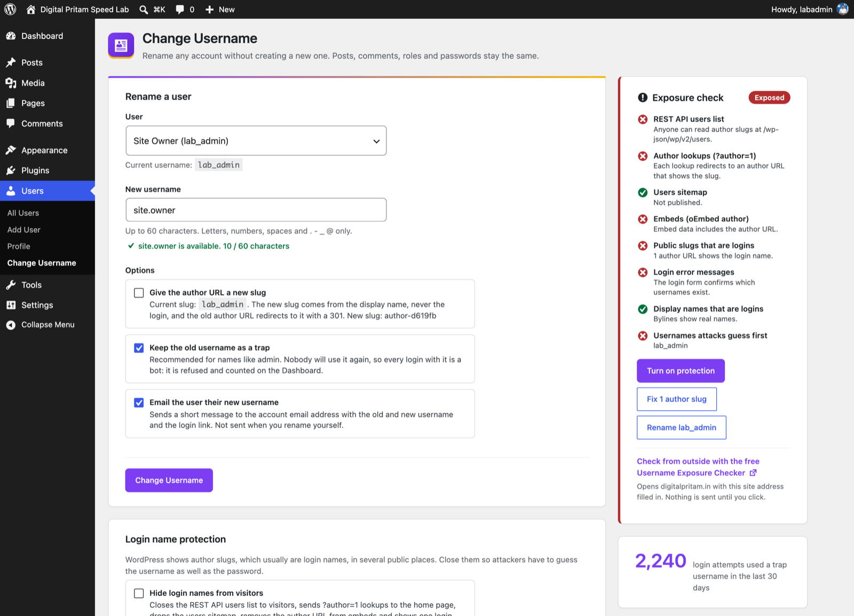Open the Posts pin icon
Viewport: 854px width, 616px height.
click(11, 62)
